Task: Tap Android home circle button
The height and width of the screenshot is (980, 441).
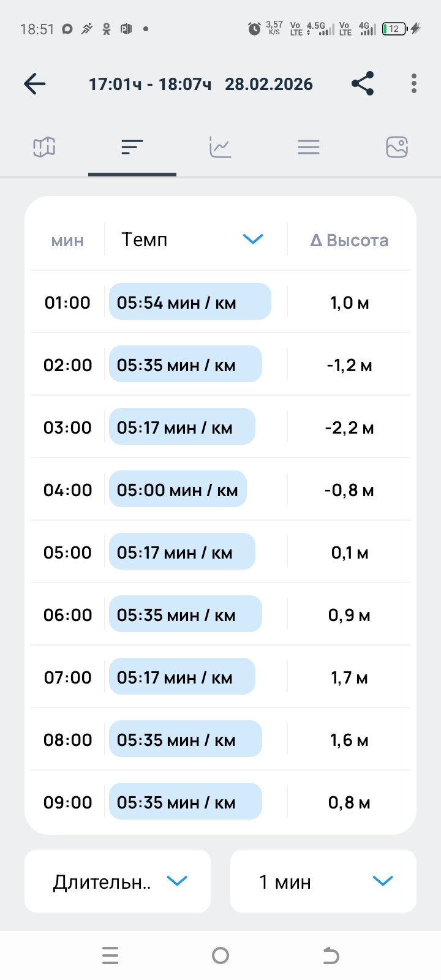Action: coord(221,956)
